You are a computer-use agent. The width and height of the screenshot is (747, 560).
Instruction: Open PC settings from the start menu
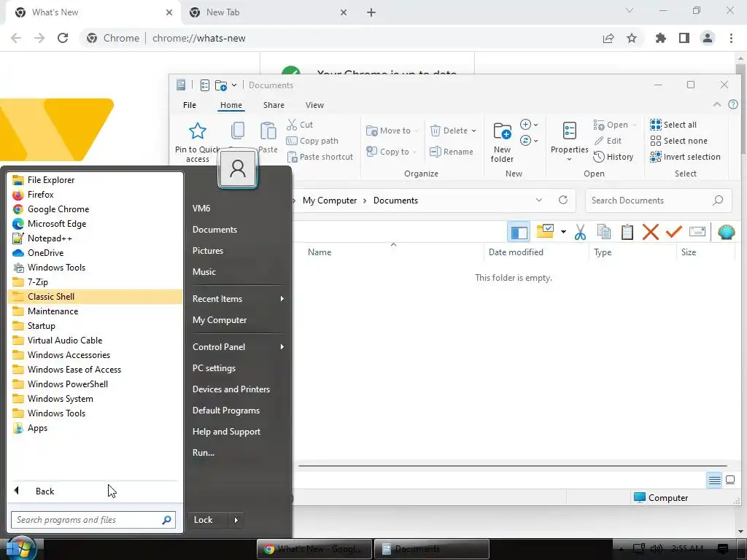(214, 368)
